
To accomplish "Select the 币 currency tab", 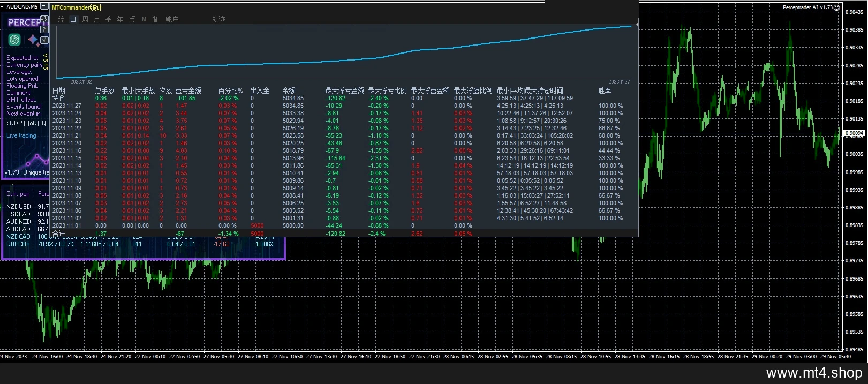I will pos(132,19).
